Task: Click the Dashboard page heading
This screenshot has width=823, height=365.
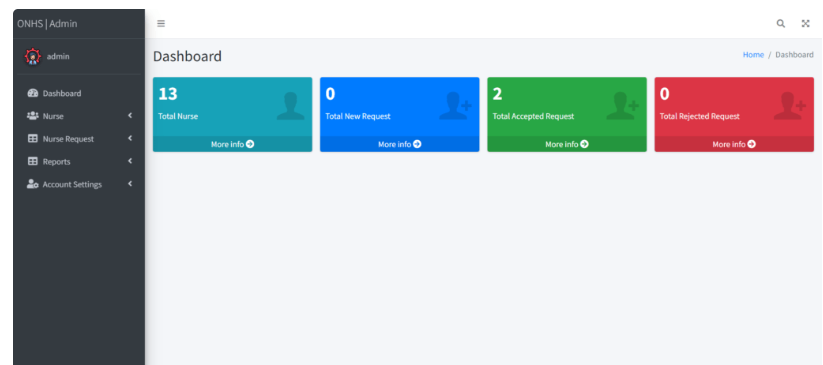Action: click(187, 56)
